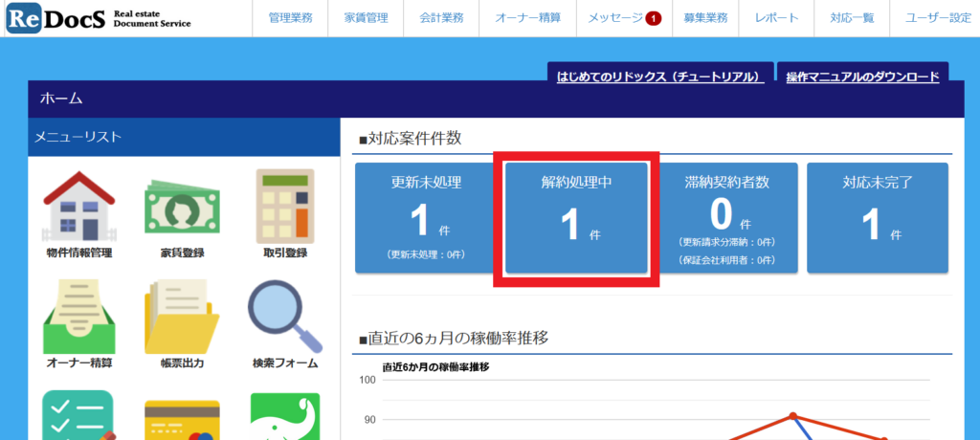Open 物件情報管理 house icon

click(79, 207)
